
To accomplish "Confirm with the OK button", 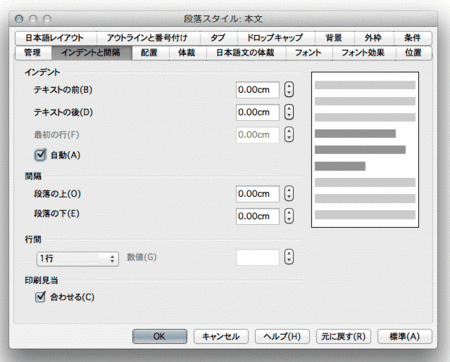I will click(159, 336).
